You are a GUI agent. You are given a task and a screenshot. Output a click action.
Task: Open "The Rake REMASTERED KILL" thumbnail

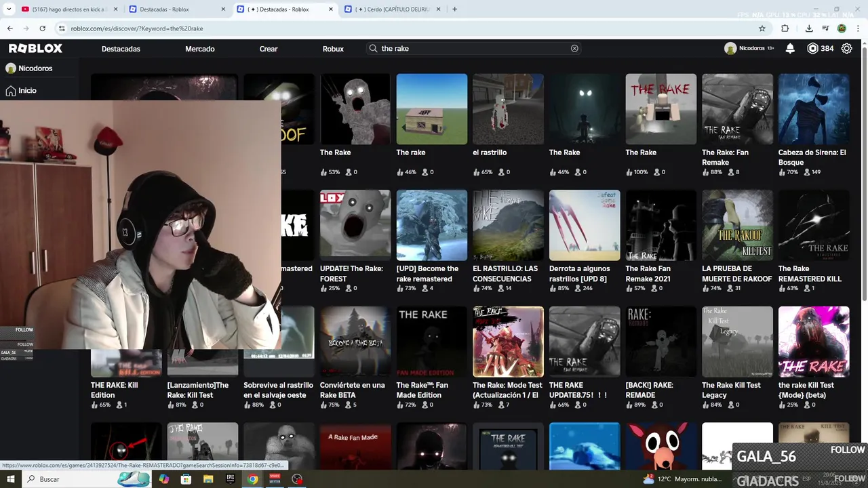coord(814,225)
